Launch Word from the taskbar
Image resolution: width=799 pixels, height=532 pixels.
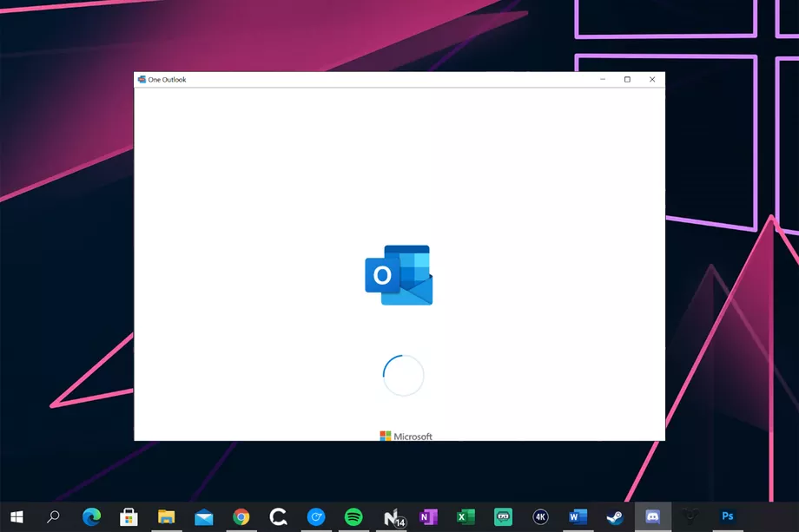pos(578,517)
